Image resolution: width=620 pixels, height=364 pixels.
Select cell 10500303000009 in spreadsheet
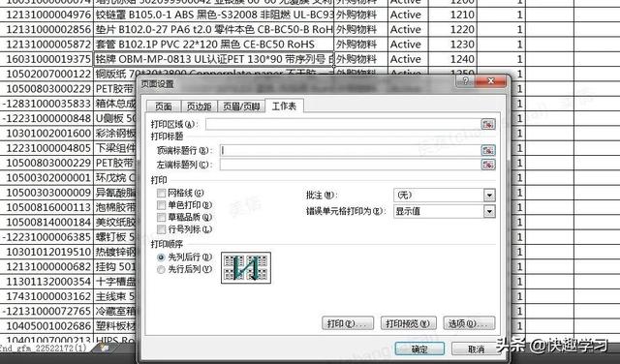[x=46, y=193]
